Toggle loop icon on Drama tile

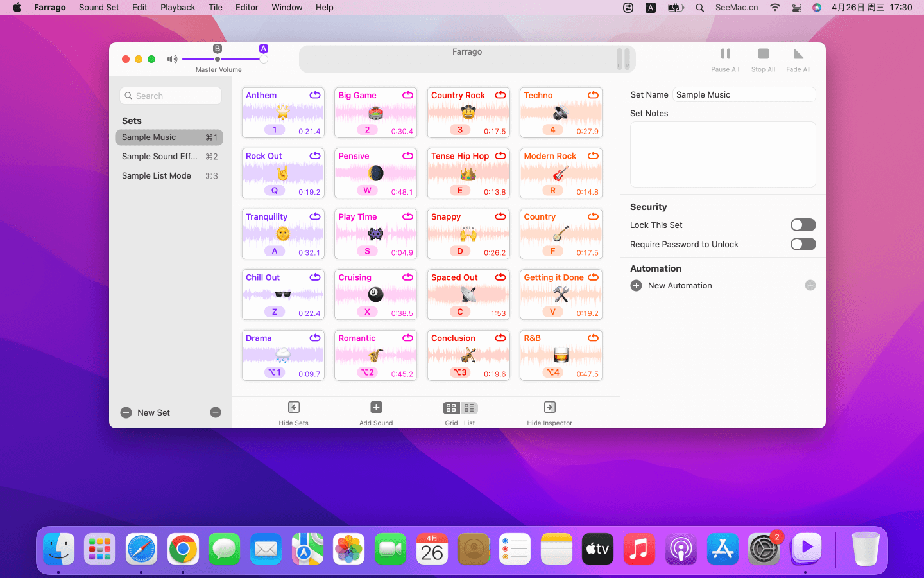(x=315, y=338)
